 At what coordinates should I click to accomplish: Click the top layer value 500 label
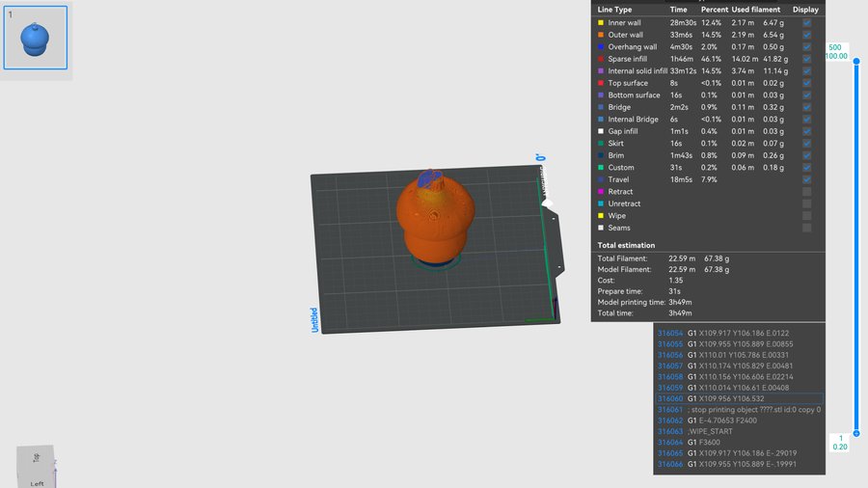pyautogui.click(x=835, y=47)
